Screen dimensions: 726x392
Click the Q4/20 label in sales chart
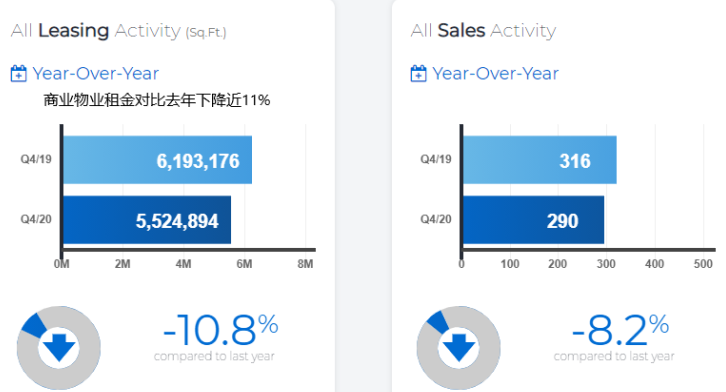click(x=436, y=219)
